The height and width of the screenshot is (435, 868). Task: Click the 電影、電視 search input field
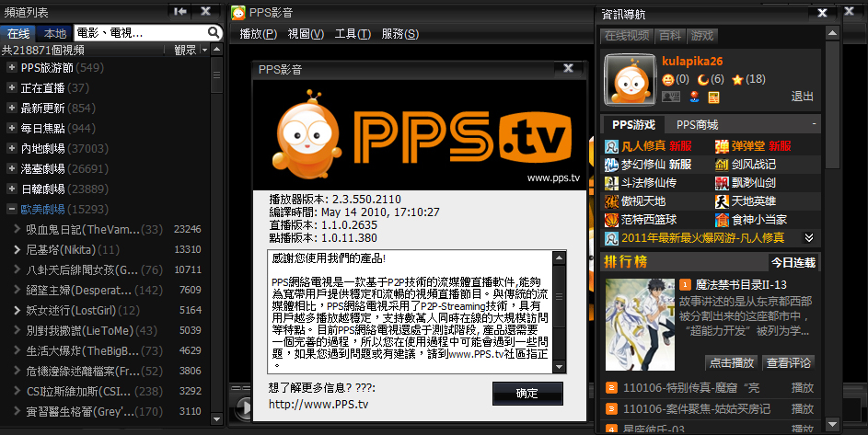141,33
